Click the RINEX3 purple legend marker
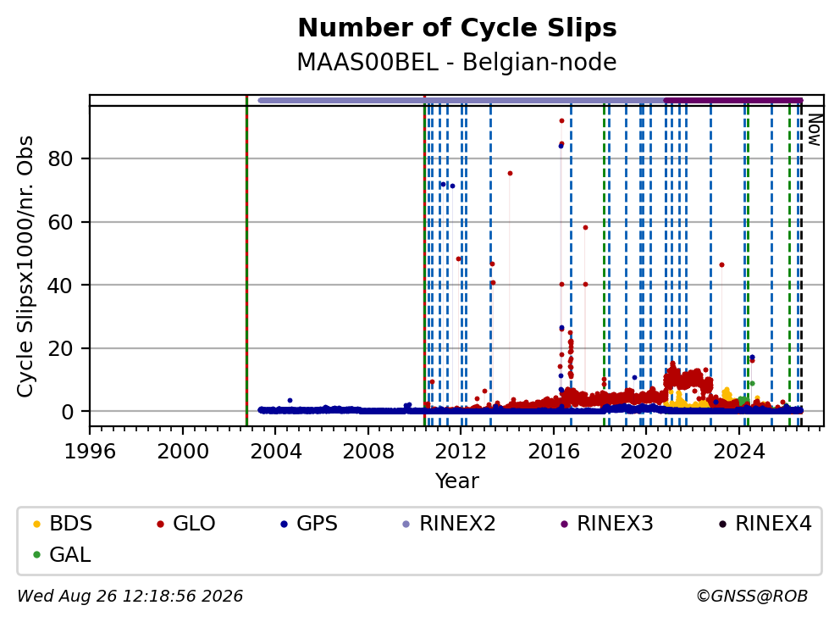The width and height of the screenshot is (840, 622). click(x=564, y=524)
